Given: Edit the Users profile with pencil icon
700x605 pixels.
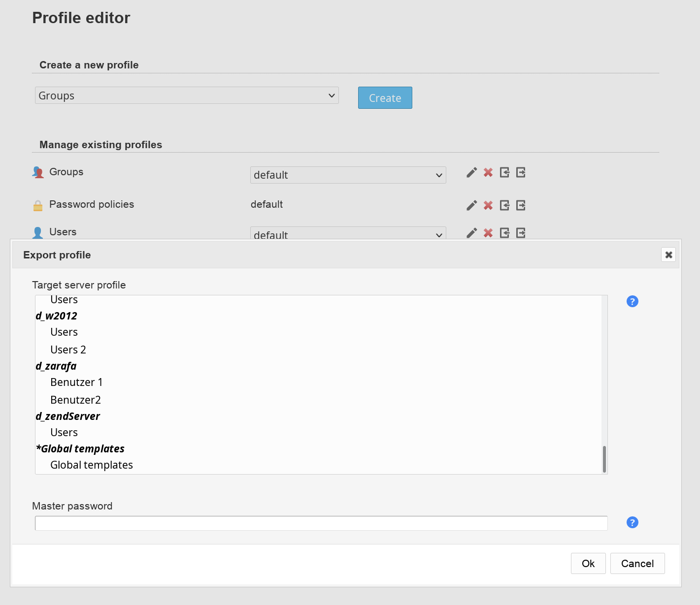Looking at the screenshot, I should coord(471,233).
